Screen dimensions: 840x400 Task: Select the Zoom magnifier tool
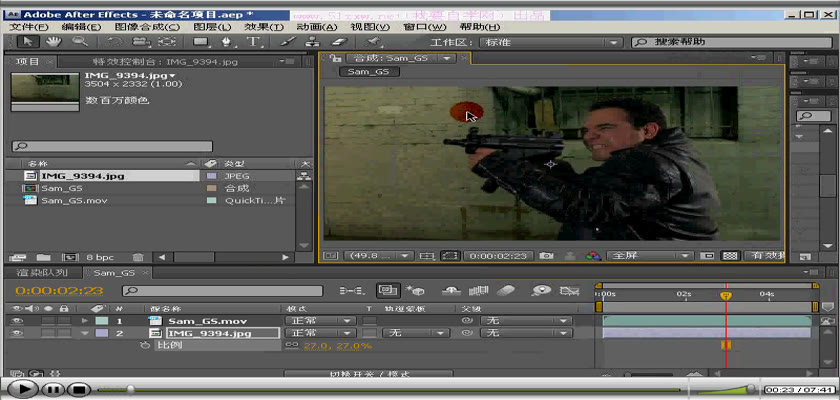point(80,42)
